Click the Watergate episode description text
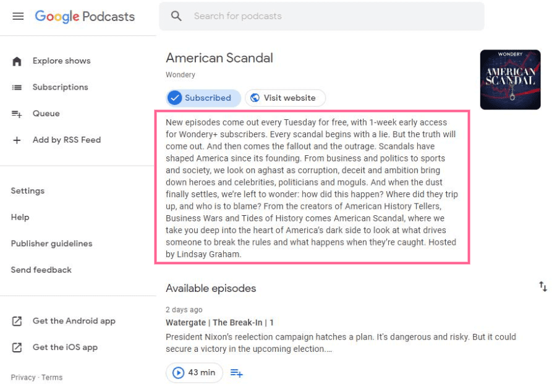This screenshot has height=392, width=557. pos(341,343)
